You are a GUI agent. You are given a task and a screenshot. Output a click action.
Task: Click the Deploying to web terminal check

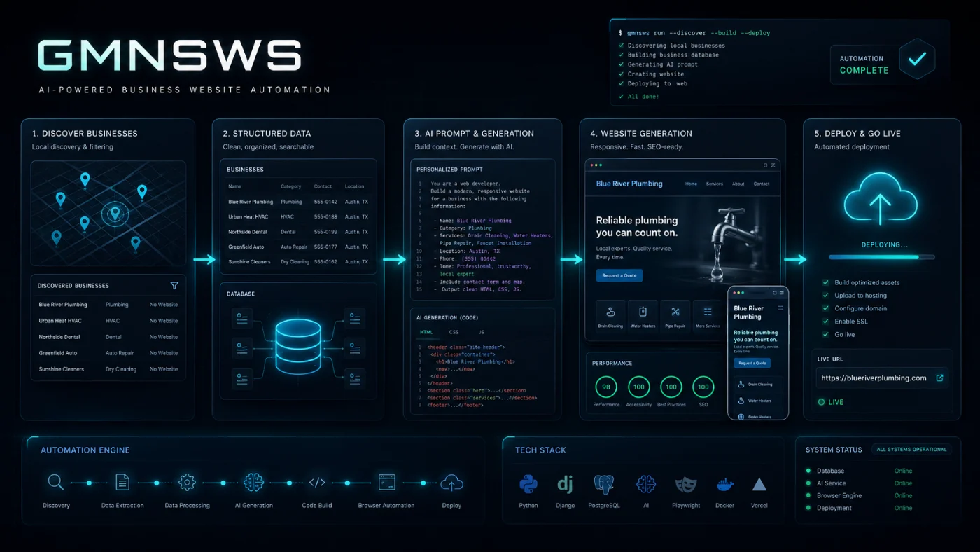(621, 83)
